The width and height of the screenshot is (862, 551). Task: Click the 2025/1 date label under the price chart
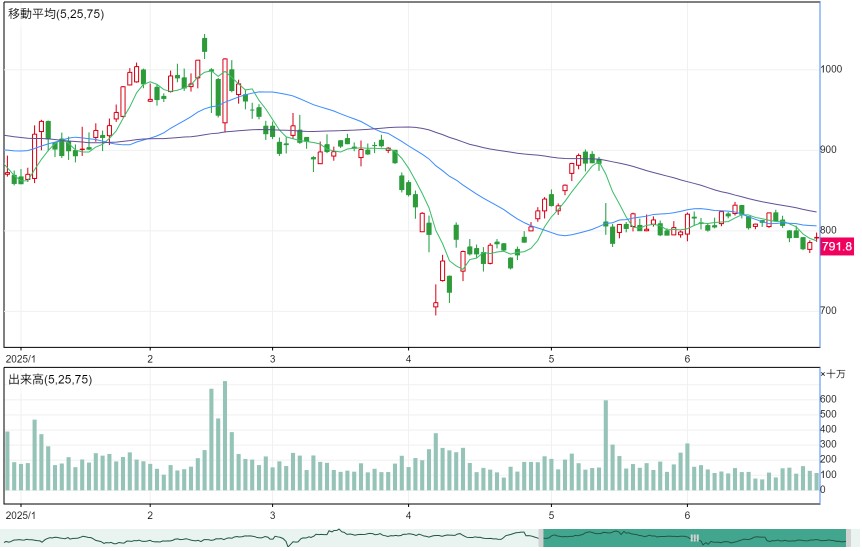(x=20, y=359)
